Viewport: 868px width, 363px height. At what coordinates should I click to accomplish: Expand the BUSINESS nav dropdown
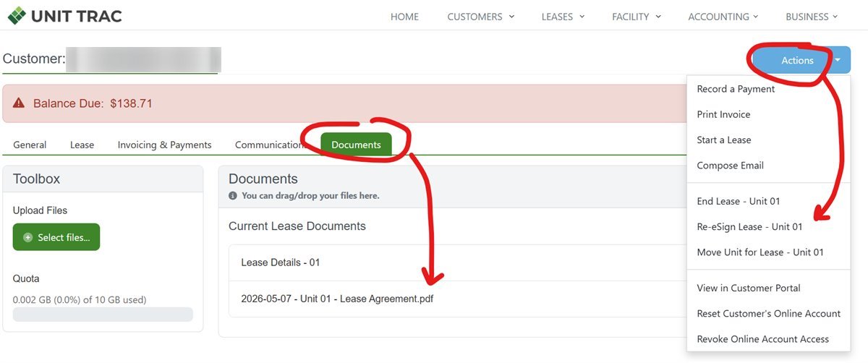click(812, 17)
